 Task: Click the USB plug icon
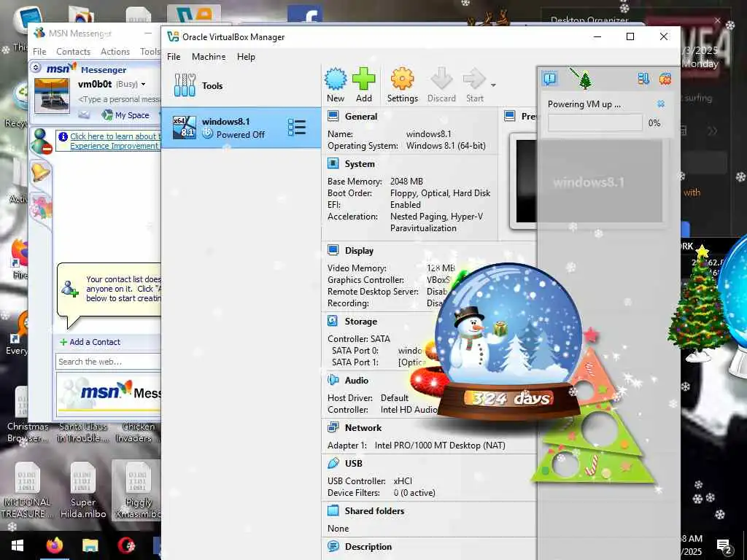[333, 463]
